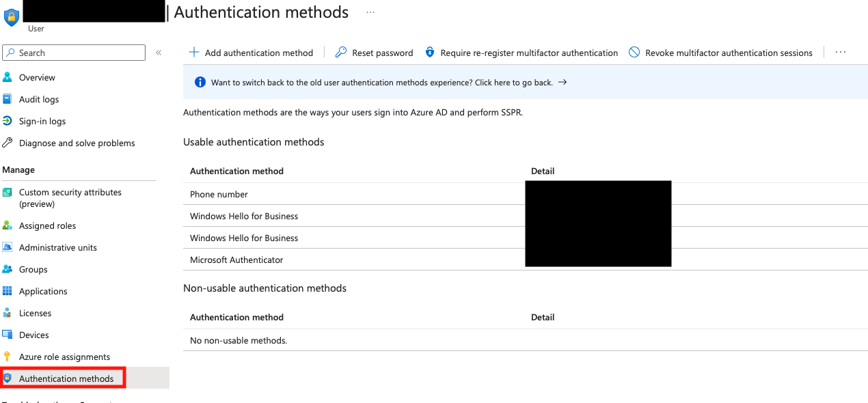Click the info icon in the banner
This screenshot has height=403, width=868.
[200, 83]
